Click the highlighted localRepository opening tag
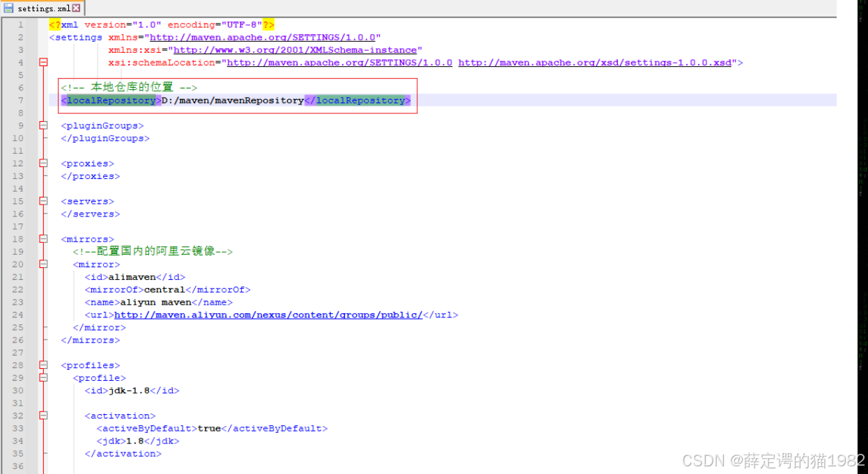The height and width of the screenshot is (474, 868). [x=111, y=100]
